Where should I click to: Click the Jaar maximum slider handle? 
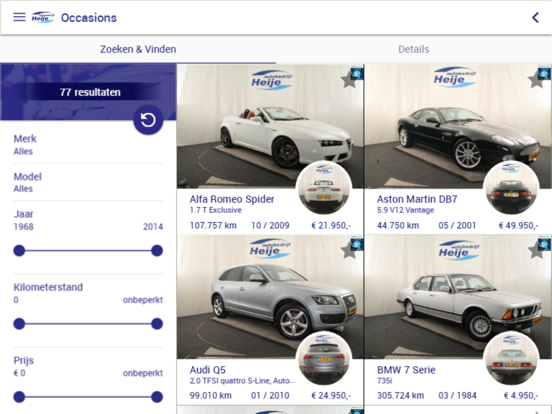point(157,251)
